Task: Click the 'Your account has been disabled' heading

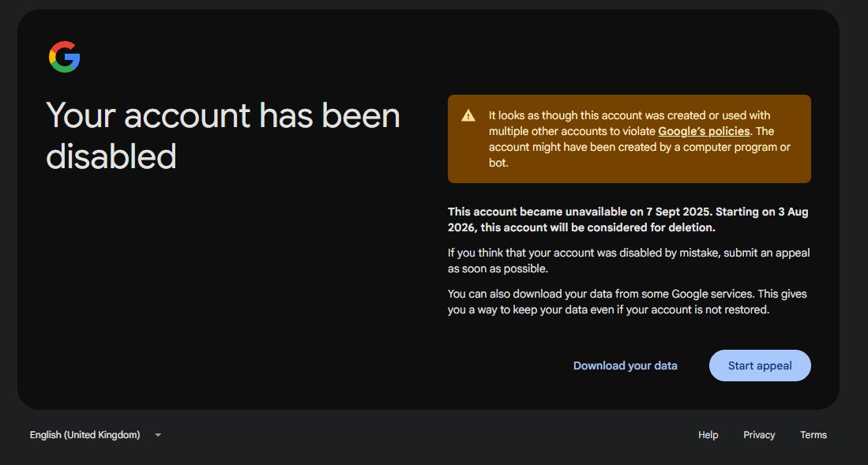Action: coord(223,136)
